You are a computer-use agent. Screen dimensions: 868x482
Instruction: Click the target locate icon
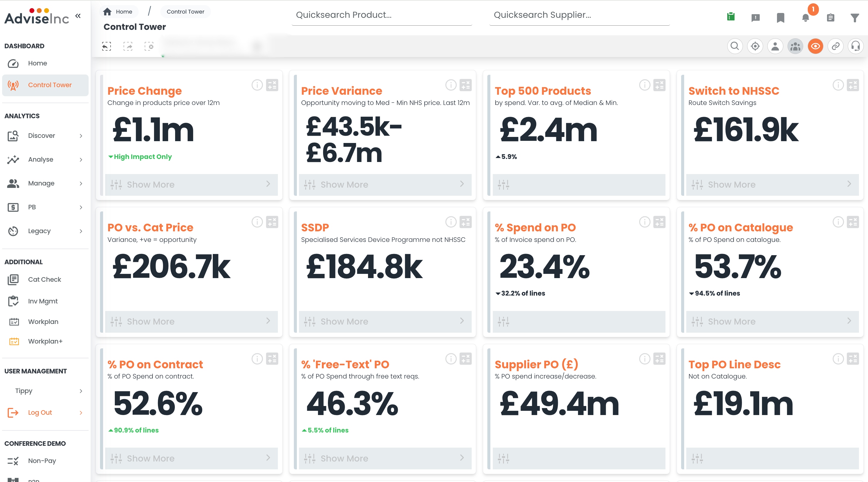(x=755, y=46)
